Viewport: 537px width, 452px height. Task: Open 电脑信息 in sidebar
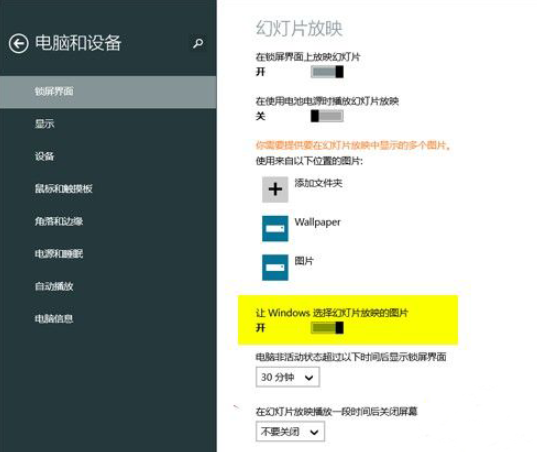click(54, 319)
